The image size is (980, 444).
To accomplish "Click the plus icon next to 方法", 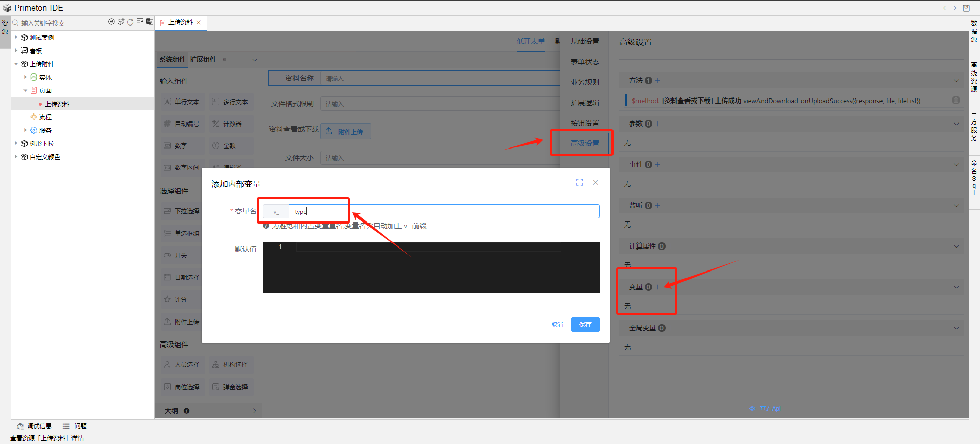I will [658, 80].
